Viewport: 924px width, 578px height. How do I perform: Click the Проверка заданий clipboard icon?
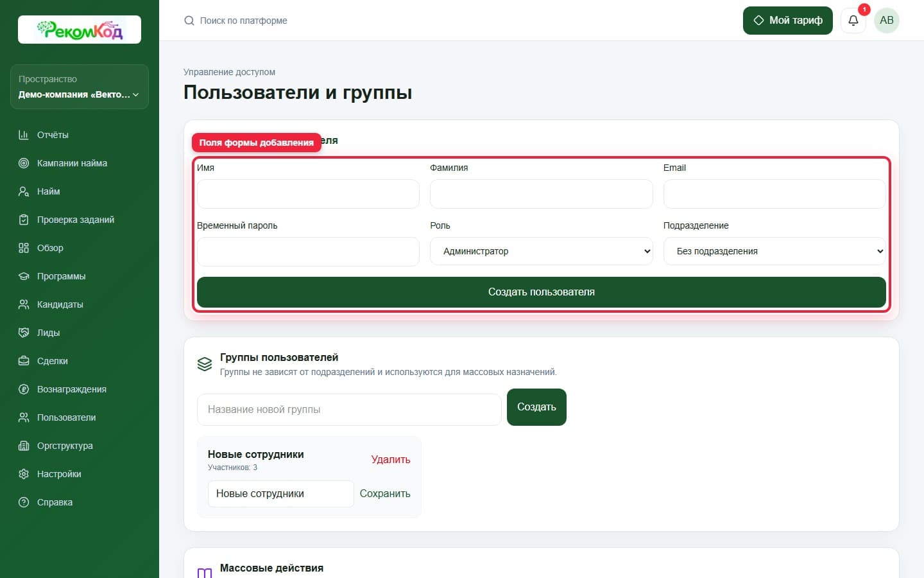(24, 220)
